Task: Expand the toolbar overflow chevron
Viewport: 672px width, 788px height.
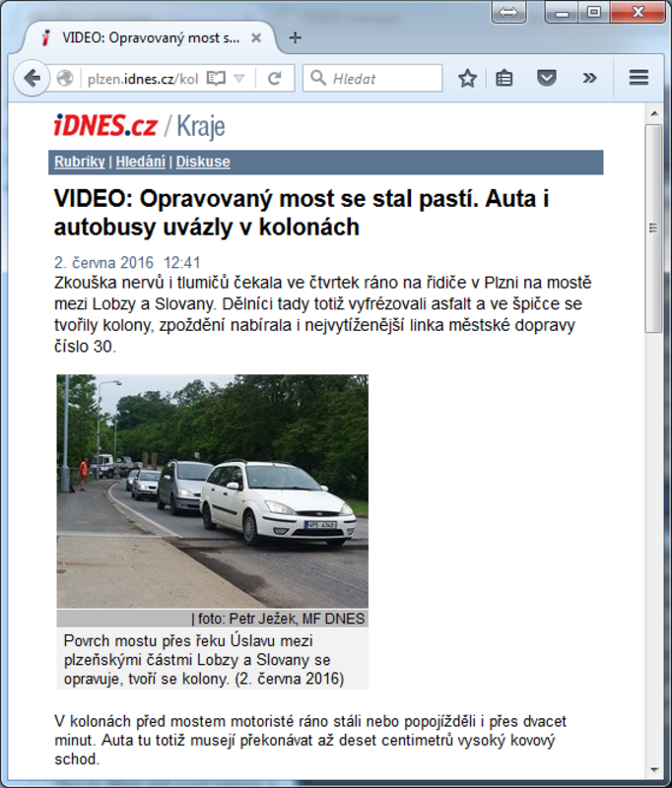Action: coord(589,79)
